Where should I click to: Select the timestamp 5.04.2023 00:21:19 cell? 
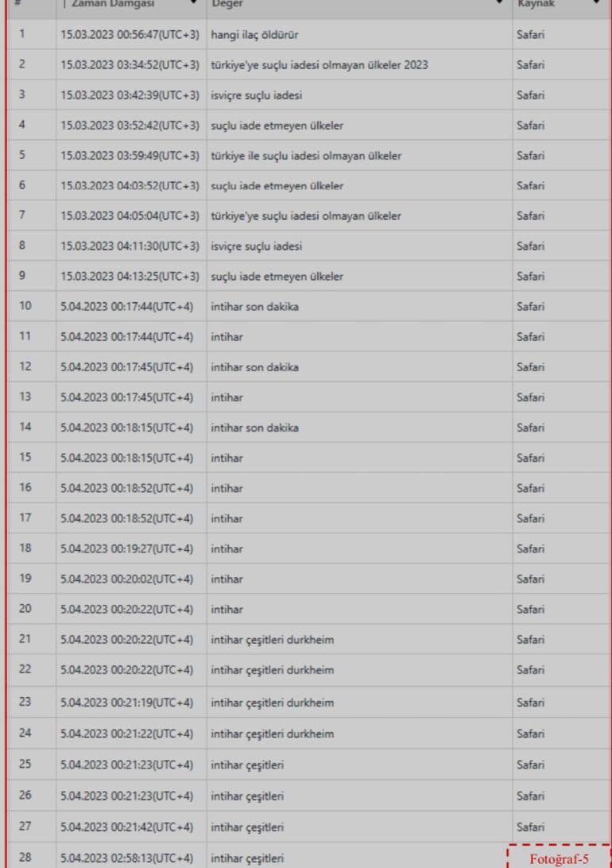[126, 703]
